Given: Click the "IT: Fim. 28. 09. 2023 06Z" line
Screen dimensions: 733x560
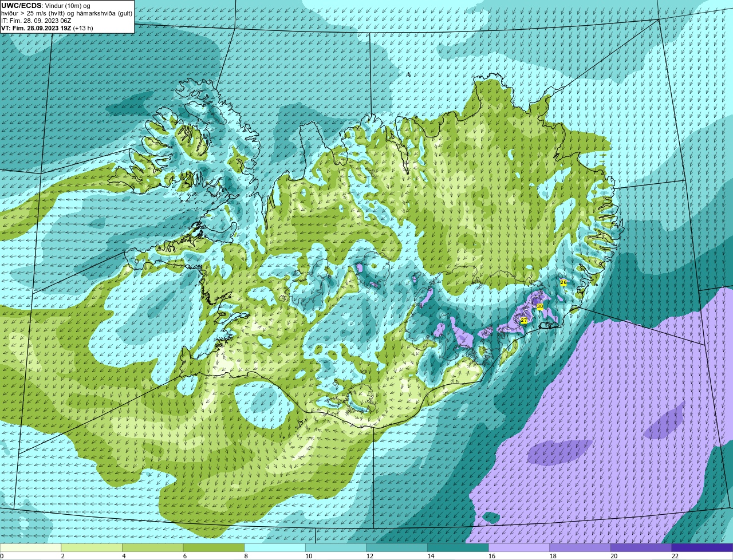Looking at the screenshot, I should coord(36,21).
